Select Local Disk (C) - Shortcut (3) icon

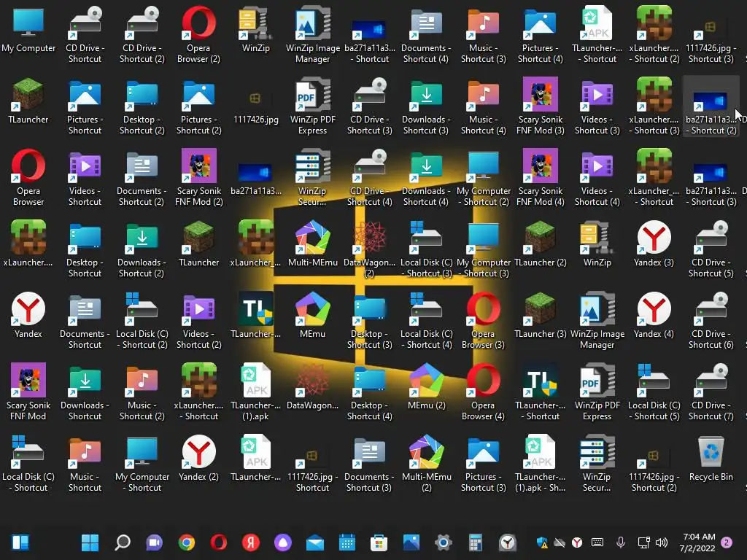(x=426, y=248)
